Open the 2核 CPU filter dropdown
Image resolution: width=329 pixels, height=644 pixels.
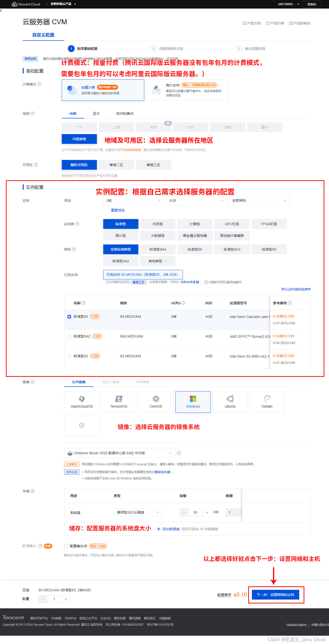click(134, 201)
